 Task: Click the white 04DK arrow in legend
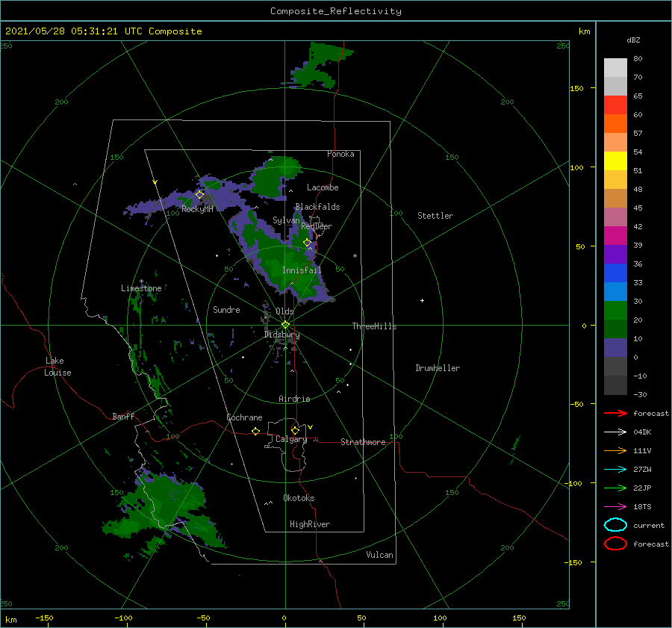coord(615,432)
